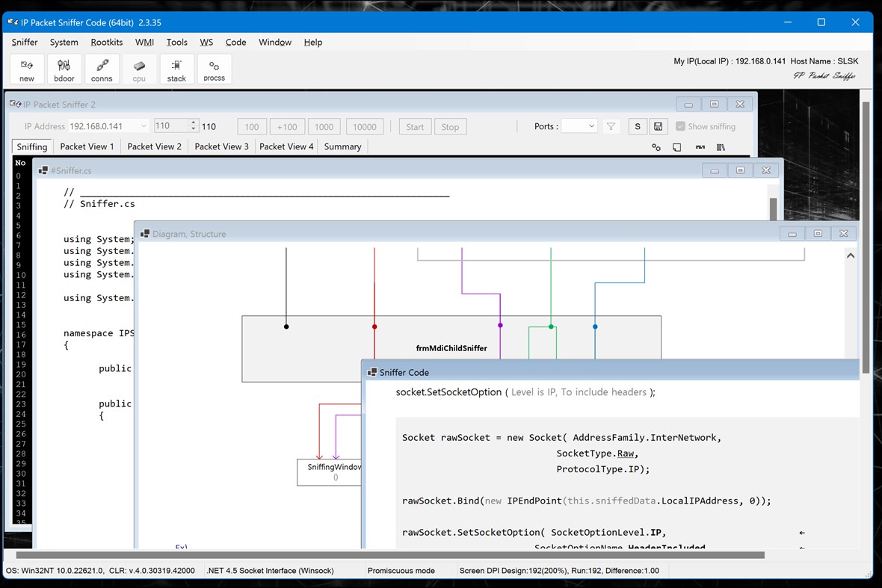This screenshot has height=588, width=882.
Task: Open the WMI menu
Action: coord(144,42)
